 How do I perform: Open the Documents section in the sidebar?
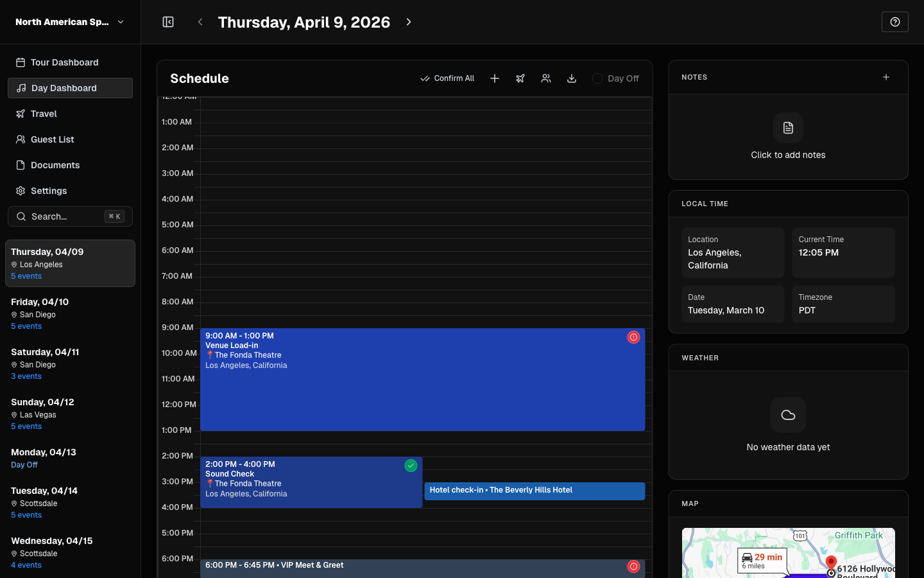pyautogui.click(x=54, y=165)
